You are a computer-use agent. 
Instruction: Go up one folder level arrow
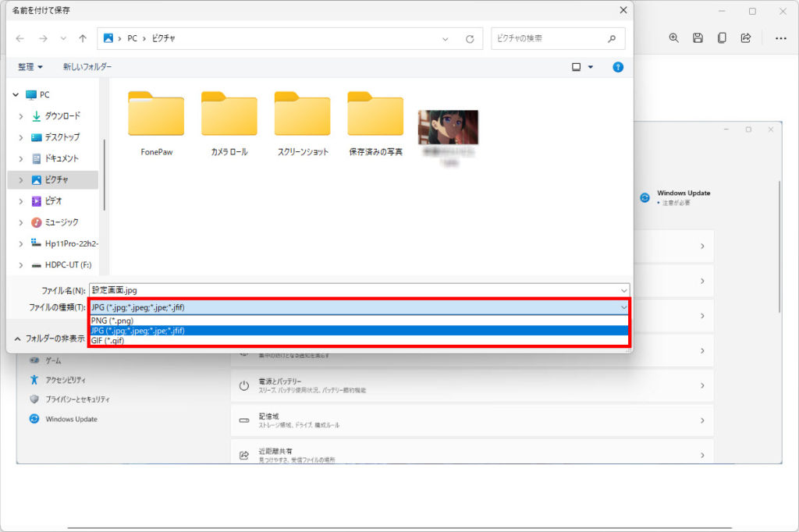(x=83, y=38)
